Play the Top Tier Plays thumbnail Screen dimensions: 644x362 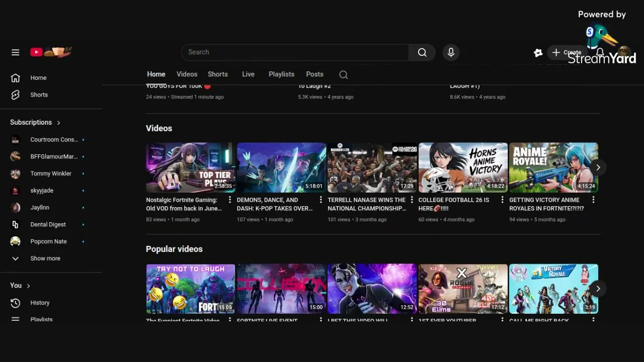pyautogui.click(x=190, y=167)
